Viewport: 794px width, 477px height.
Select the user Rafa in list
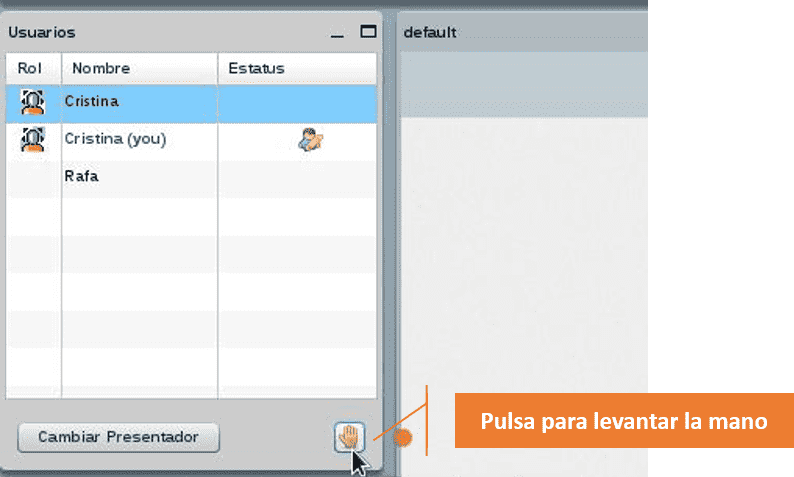click(82, 176)
